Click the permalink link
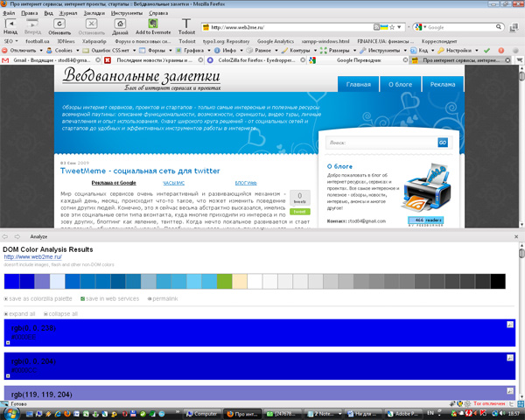The width and height of the screenshot is (525, 420). click(x=163, y=298)
